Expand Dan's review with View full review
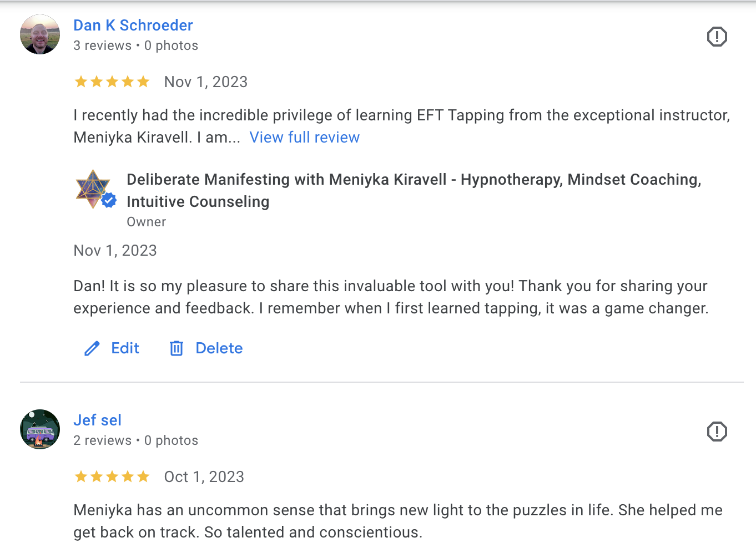 (x=304, y=138)
